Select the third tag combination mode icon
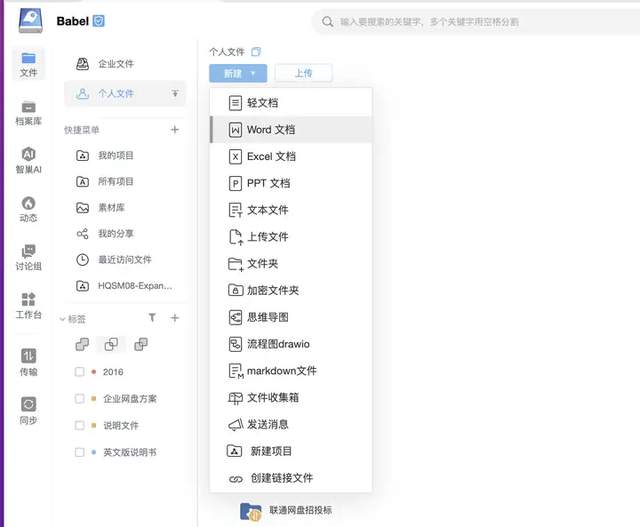640x527 pixels. (141, 345)
